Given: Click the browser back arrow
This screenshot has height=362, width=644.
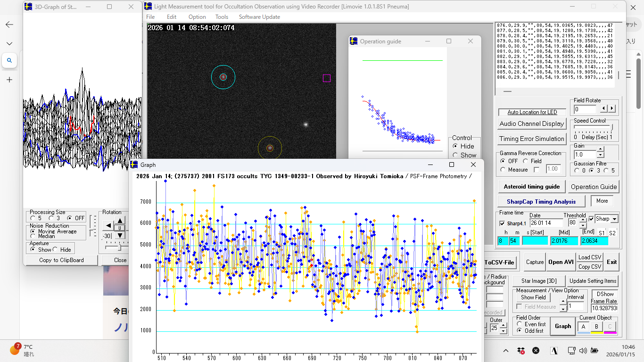Looking at the screenshot, I should 9,25.
